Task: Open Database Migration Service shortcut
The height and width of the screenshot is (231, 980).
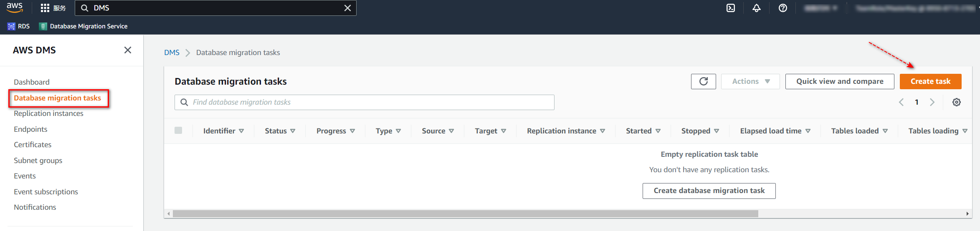Action: (84, 26)
